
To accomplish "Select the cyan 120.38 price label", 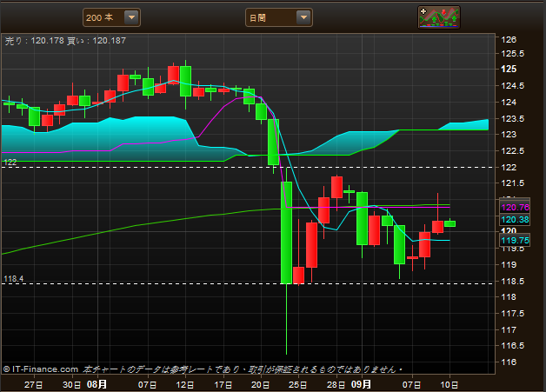I will pyautogui.click(x=515, y=220).
